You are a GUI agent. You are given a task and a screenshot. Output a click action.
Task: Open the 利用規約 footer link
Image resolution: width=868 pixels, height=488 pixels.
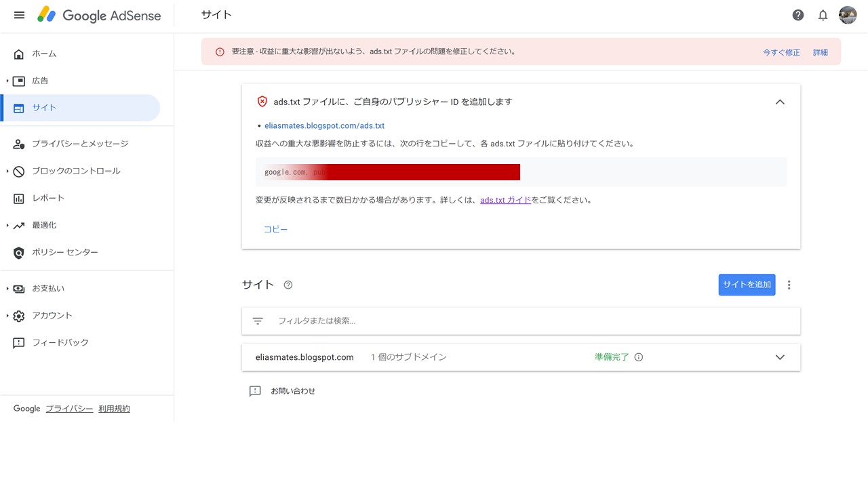(x=114, y=409)
